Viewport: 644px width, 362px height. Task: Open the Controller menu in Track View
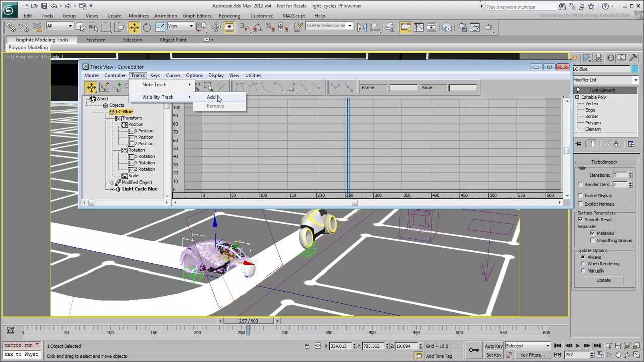[x=115, y=75]
